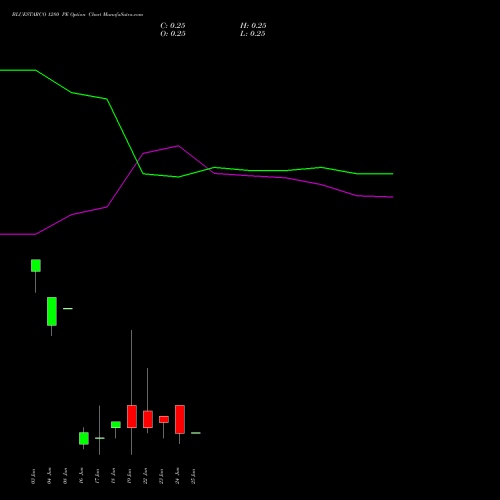Click the doji candle for 17 Jun

click(100, 438)
